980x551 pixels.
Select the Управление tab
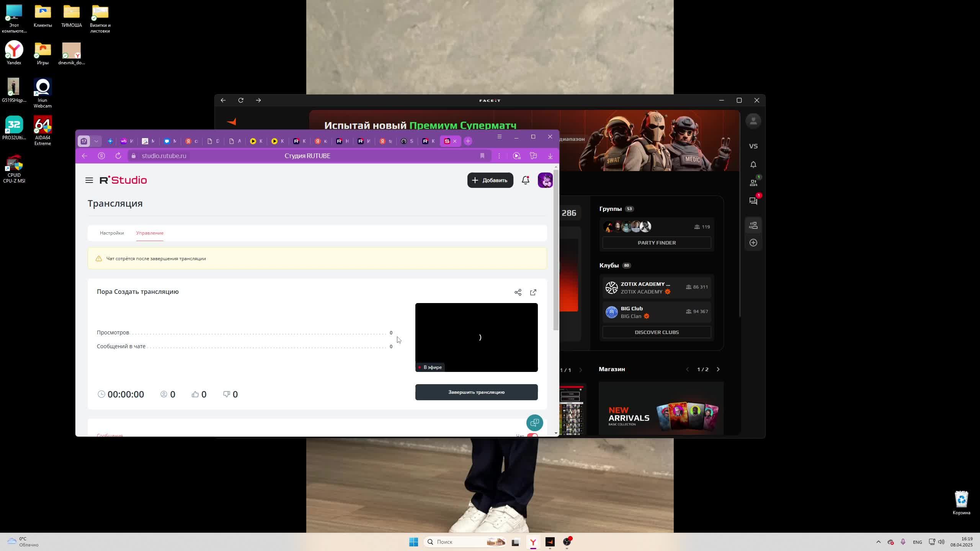click(150, 233)
